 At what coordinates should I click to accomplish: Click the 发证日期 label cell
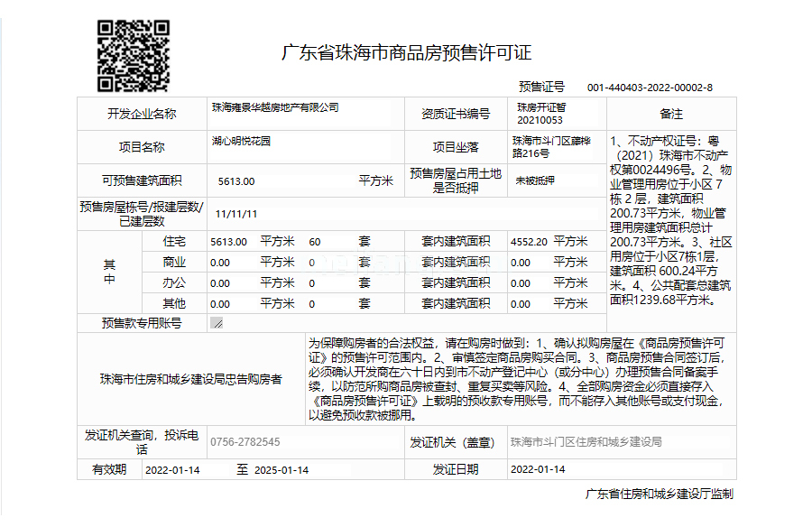(x=456, y=469)
